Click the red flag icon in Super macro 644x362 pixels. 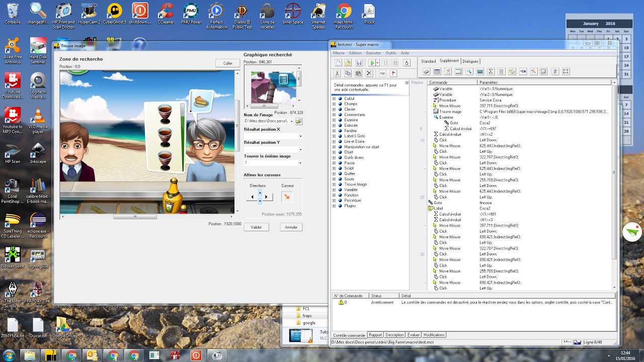coord(393,73)
